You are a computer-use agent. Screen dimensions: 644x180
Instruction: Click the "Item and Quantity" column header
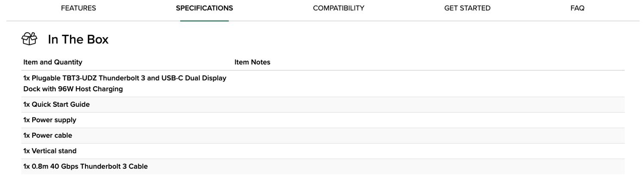click(53, 62)
